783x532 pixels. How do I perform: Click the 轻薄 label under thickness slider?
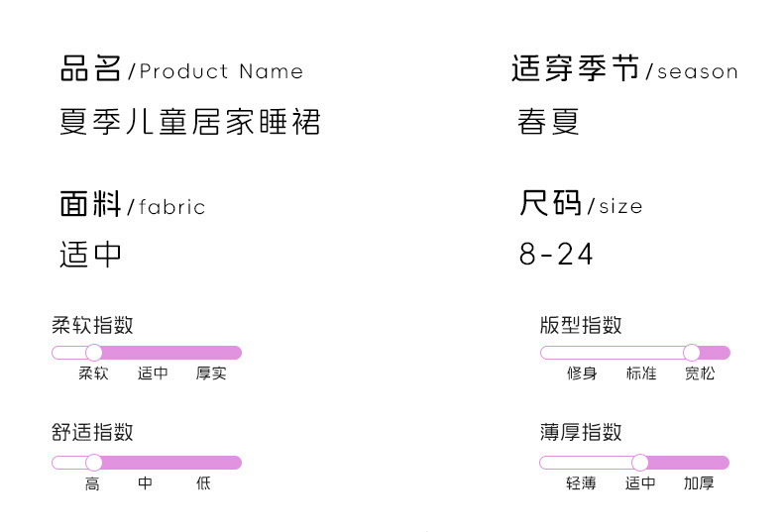coord(581,483)
